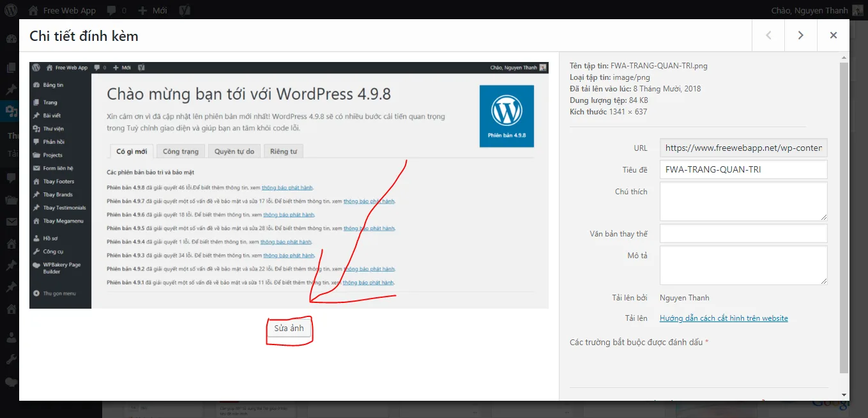Click the Văn bản thay thế label
The height and width of the screenshot is (418, 868).
click(x=618, y=234)
